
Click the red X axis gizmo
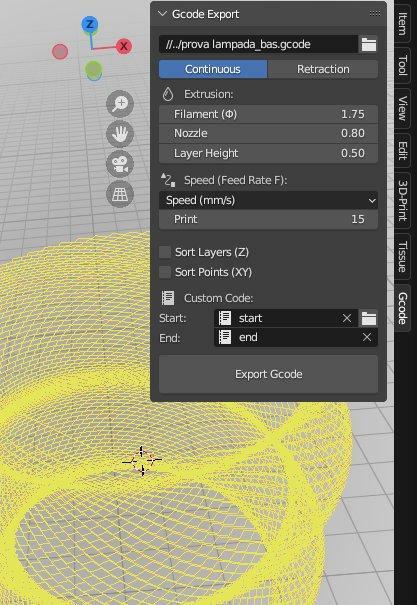tap(123, 46)
